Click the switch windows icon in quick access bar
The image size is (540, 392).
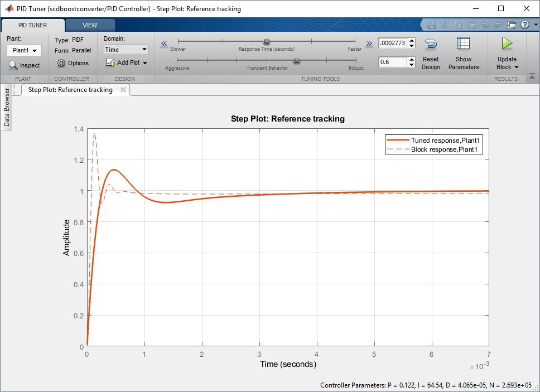point(512,25)
